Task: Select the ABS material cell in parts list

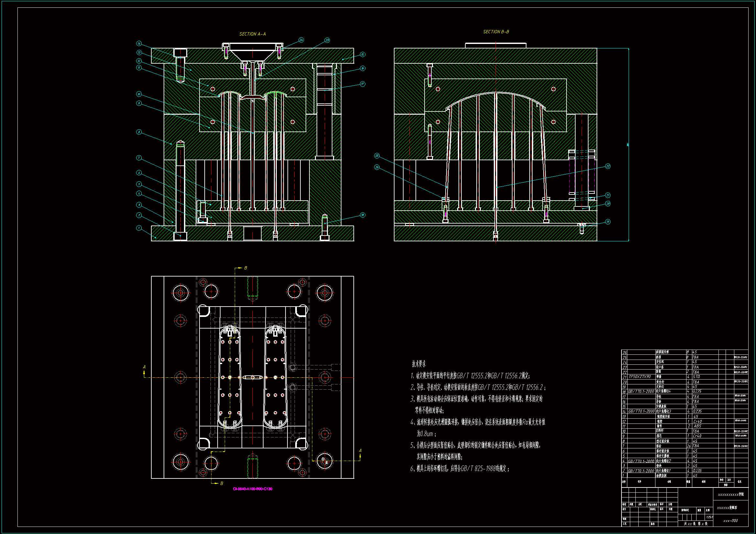Action: pyautogui.click(x=697, y=426)
